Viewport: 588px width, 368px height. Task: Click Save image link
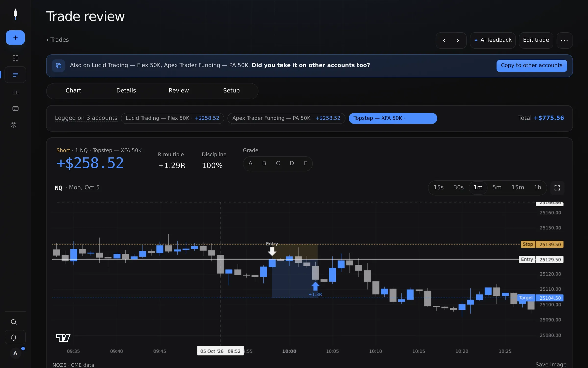[x=551, y=365]
